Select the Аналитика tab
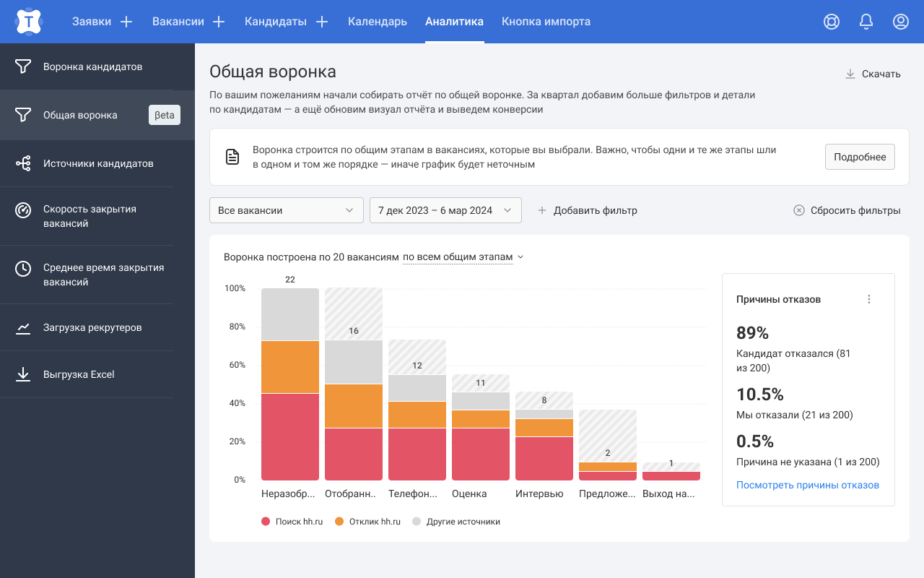Screen dimensions: 924x578 [x=455, y=22]
